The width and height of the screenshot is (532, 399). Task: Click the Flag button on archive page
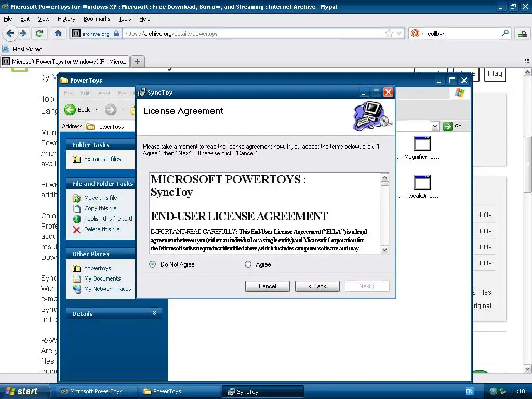click(x=495, y=74)
